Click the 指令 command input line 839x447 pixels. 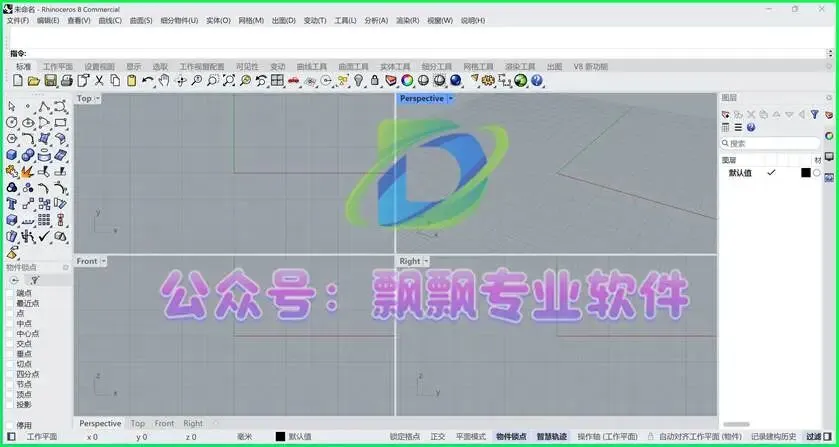click(417, 54)
